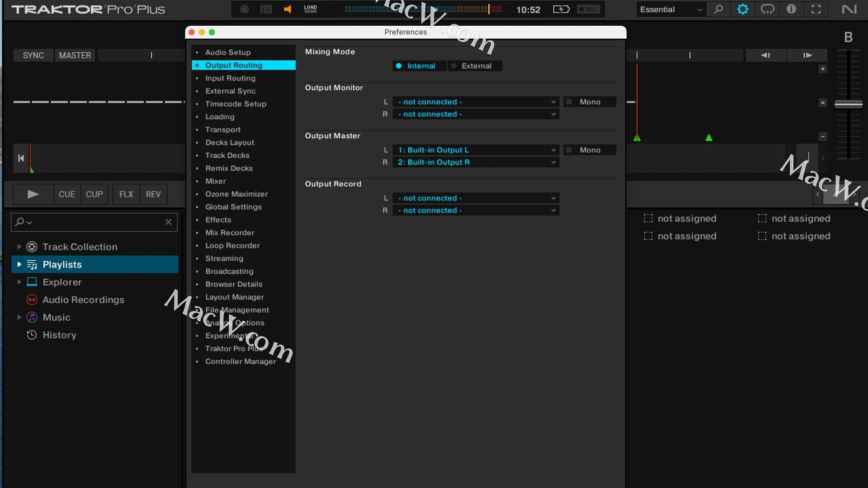Start playback with deck A play button

click(33, 194)
